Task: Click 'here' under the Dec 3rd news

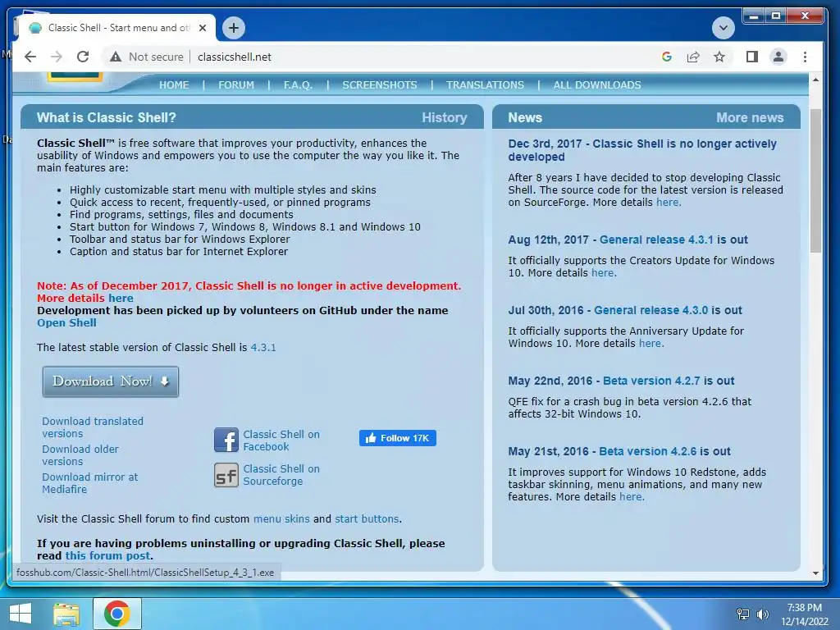Action: tap(668, 203)
